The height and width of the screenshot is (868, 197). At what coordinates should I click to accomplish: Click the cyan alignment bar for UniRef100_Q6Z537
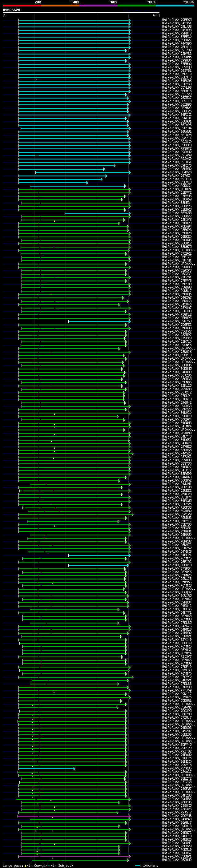[x=74, y=98]
